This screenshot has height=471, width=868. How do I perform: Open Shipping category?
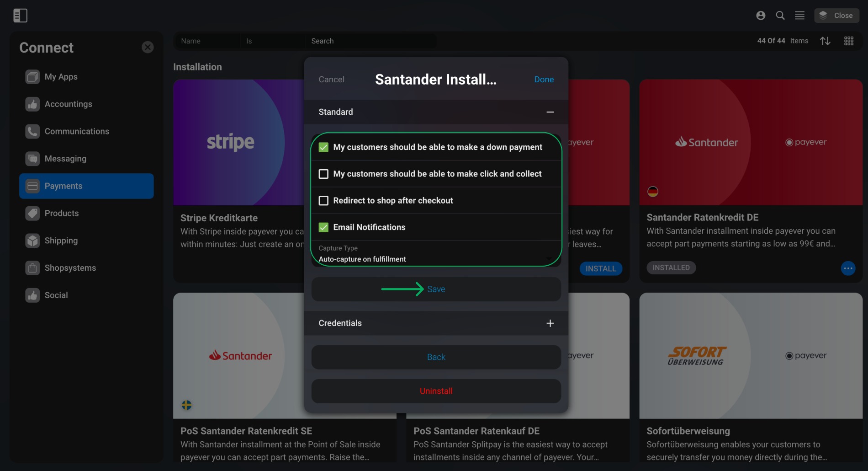86,241
